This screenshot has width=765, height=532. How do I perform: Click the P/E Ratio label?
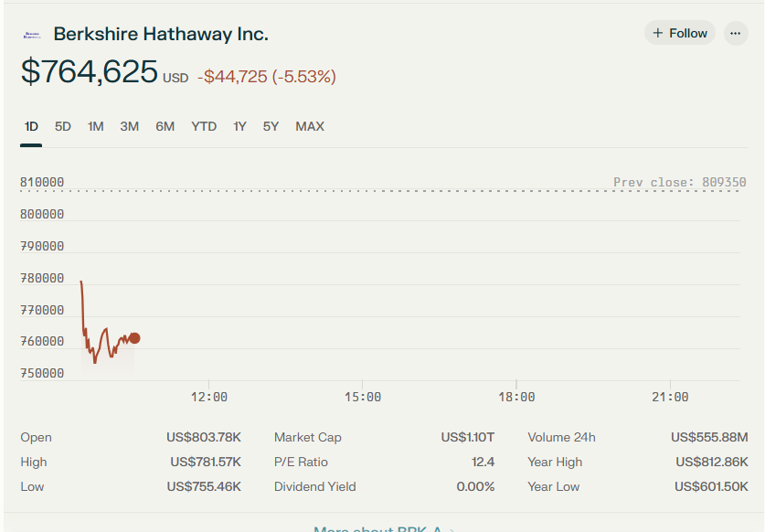(x=301, y=462)
